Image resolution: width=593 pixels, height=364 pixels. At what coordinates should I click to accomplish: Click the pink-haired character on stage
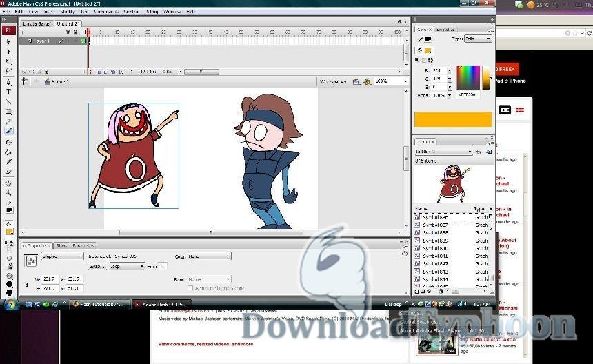pos(134,156)
